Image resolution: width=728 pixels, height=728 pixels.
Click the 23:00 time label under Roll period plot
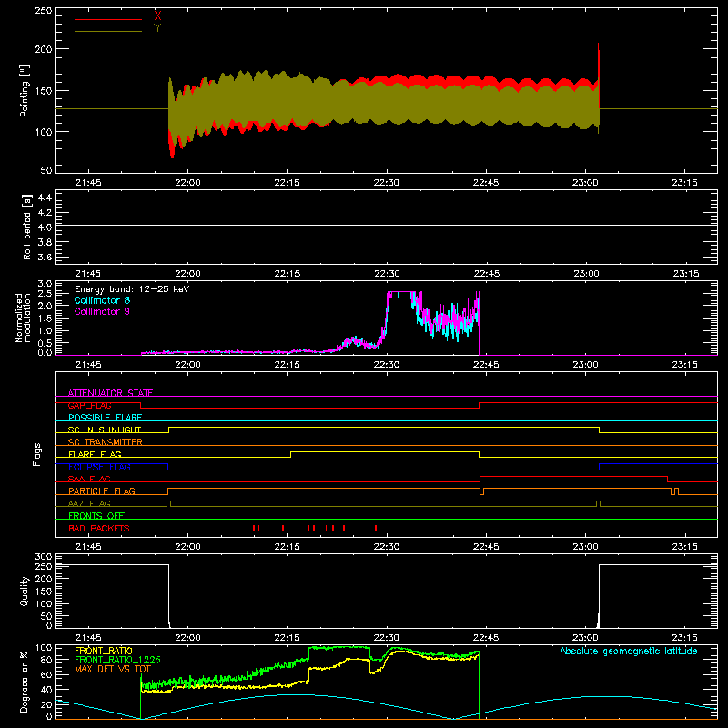pos(586,274)
